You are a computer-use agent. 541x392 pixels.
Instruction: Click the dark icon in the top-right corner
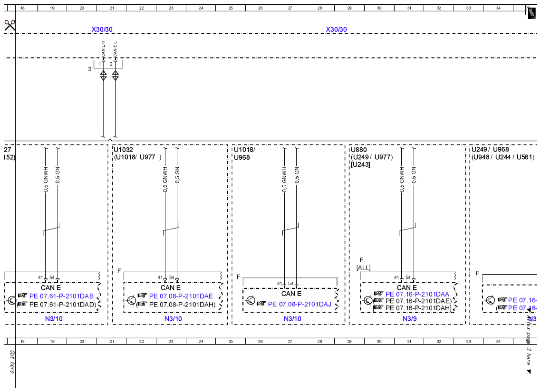point(532,13)
